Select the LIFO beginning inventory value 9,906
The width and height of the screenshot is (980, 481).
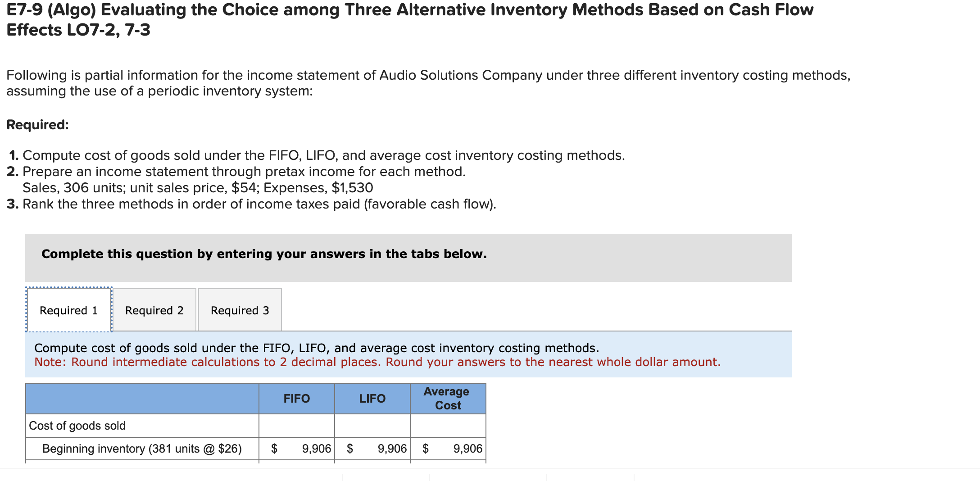coord(391,449)
